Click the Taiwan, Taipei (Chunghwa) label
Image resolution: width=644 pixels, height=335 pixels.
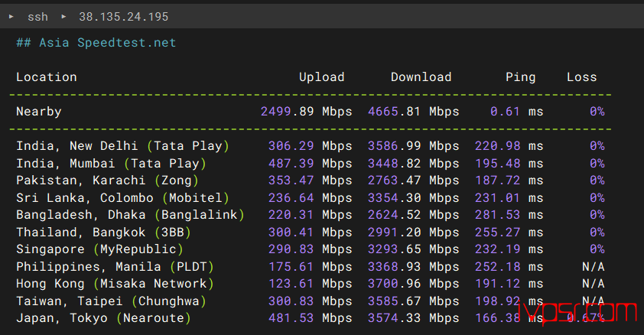click(112, 301)
